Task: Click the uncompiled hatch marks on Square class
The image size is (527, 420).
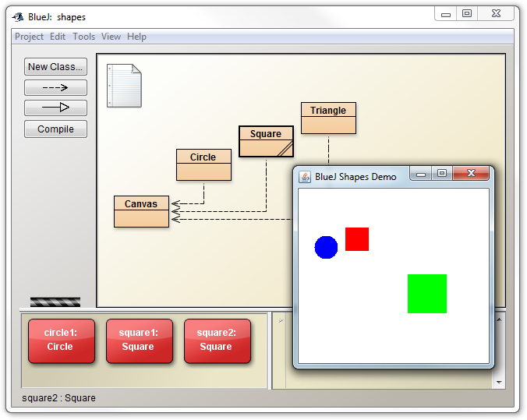Action: 285,149
